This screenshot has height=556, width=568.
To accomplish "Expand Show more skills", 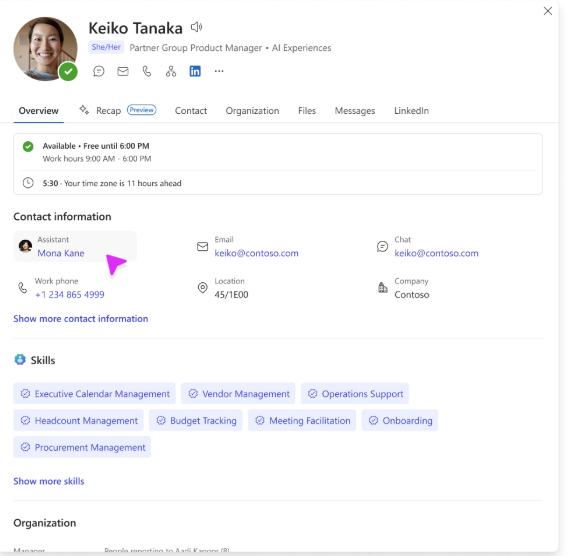I will 49,481.
